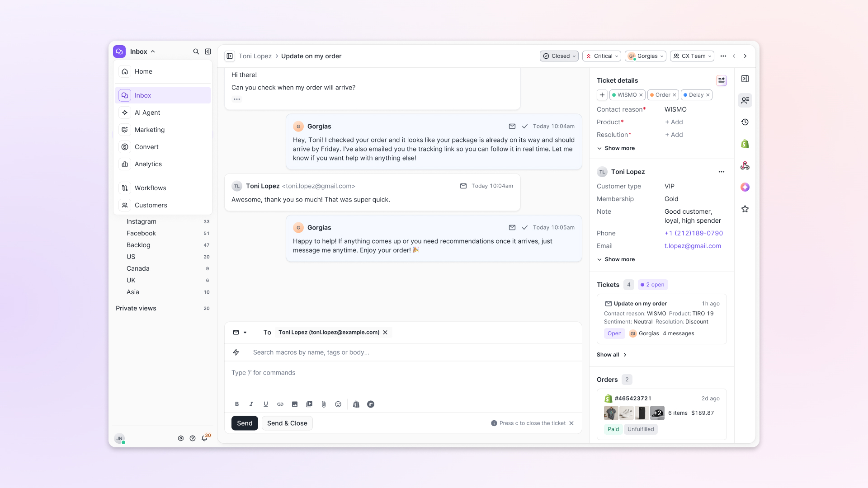Add a new tag with plus button

(602, 95)
